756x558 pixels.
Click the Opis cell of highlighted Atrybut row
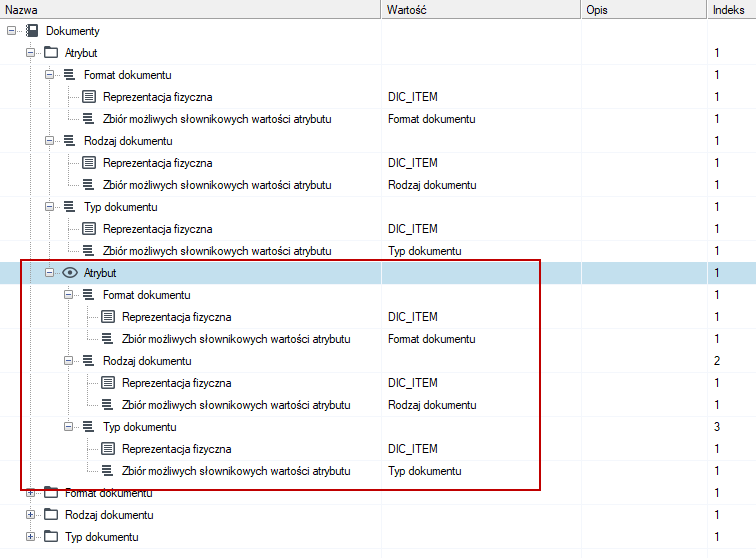tap(644, 273)
